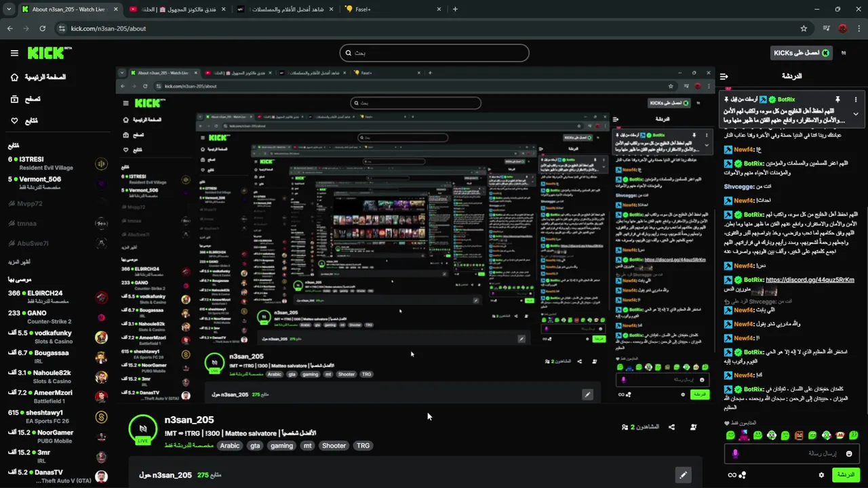Select the TRG tag
This screenshot has height=488, width=868.
363,445
